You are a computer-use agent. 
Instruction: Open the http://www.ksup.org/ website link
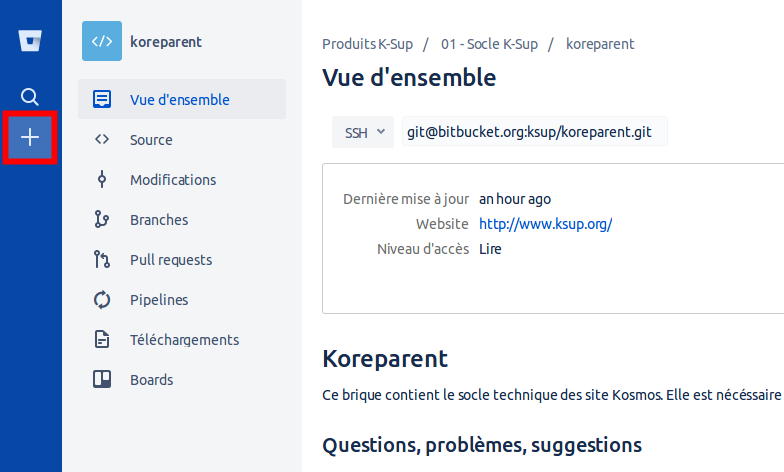[546, 224]
